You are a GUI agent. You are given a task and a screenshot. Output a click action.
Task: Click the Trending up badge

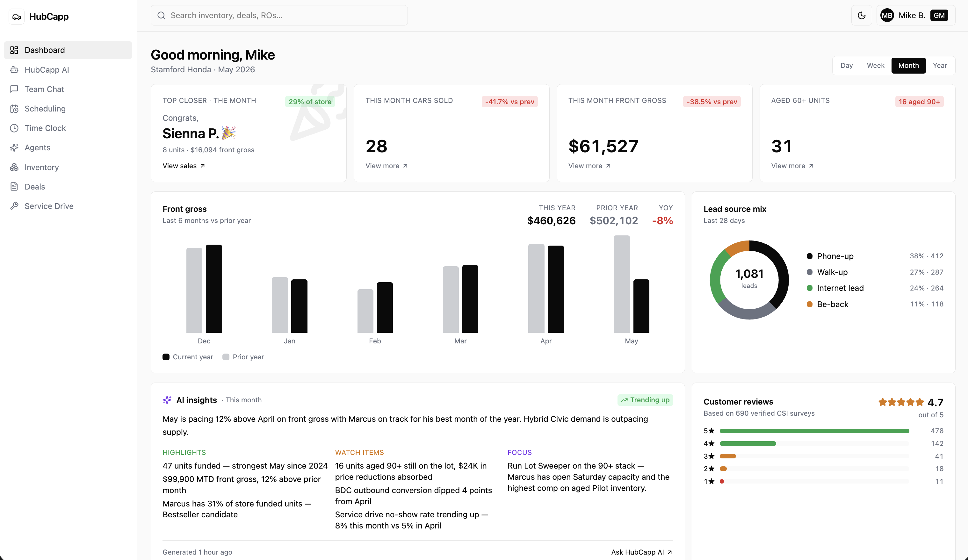click(645, 400)
